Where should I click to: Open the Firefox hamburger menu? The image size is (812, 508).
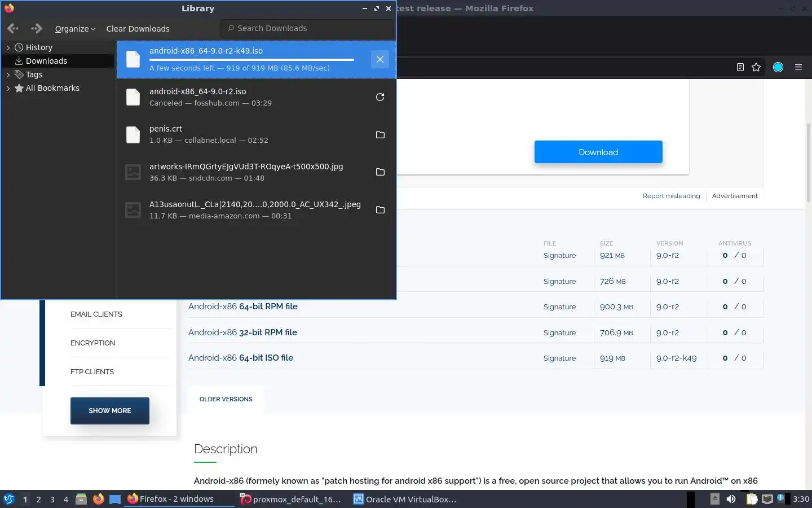tap(798, 67)
